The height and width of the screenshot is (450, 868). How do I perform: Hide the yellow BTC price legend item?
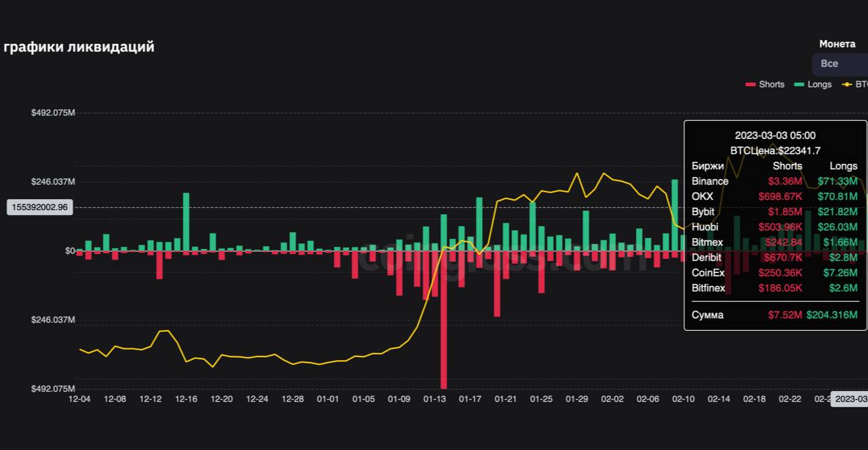click(856, 85)
